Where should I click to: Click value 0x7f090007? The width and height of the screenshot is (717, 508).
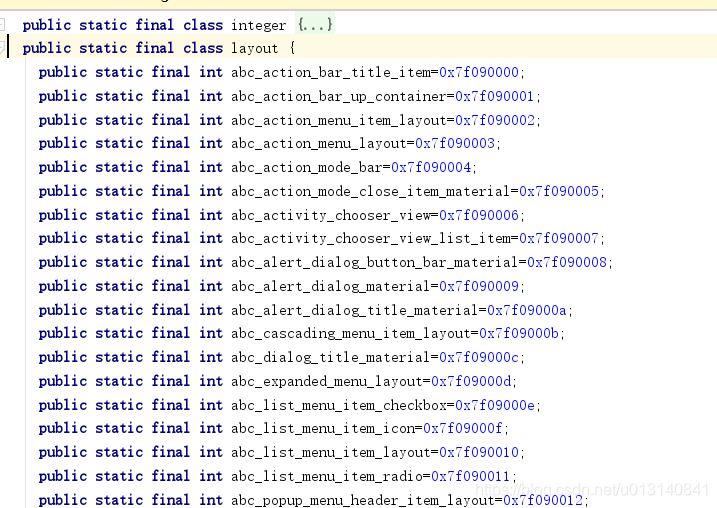coord(559,238)
